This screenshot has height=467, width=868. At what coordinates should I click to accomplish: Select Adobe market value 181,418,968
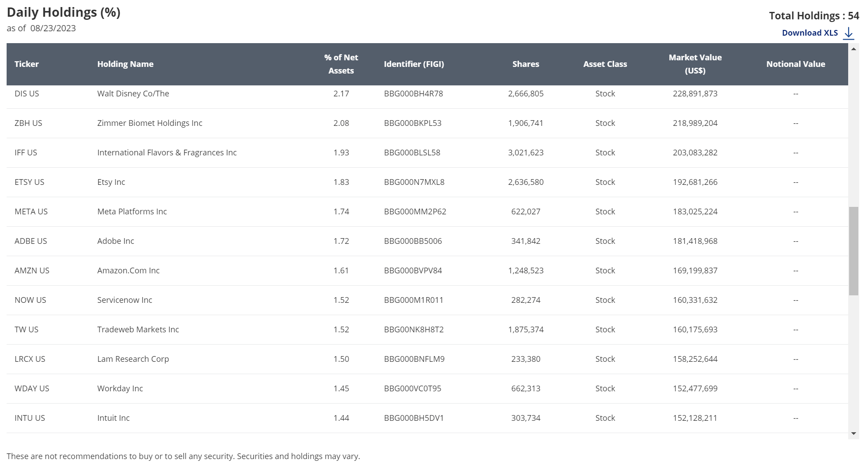tap(695, 241)
